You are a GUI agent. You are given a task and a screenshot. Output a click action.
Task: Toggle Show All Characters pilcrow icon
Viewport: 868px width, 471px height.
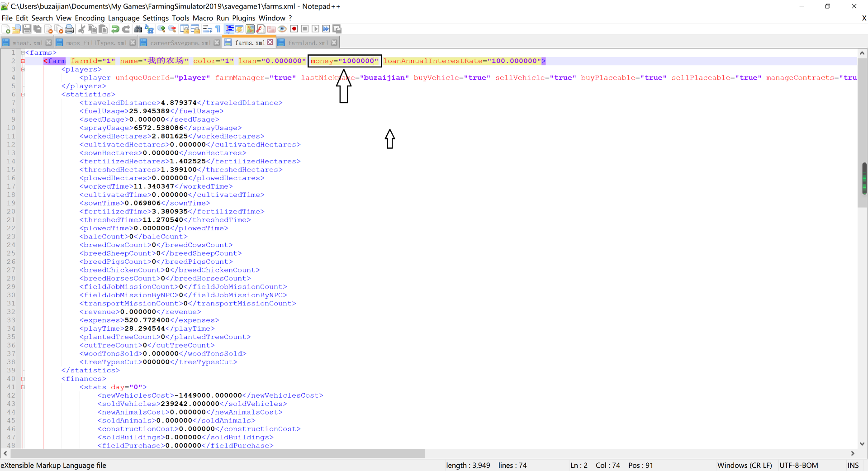(x=218, y=29)
